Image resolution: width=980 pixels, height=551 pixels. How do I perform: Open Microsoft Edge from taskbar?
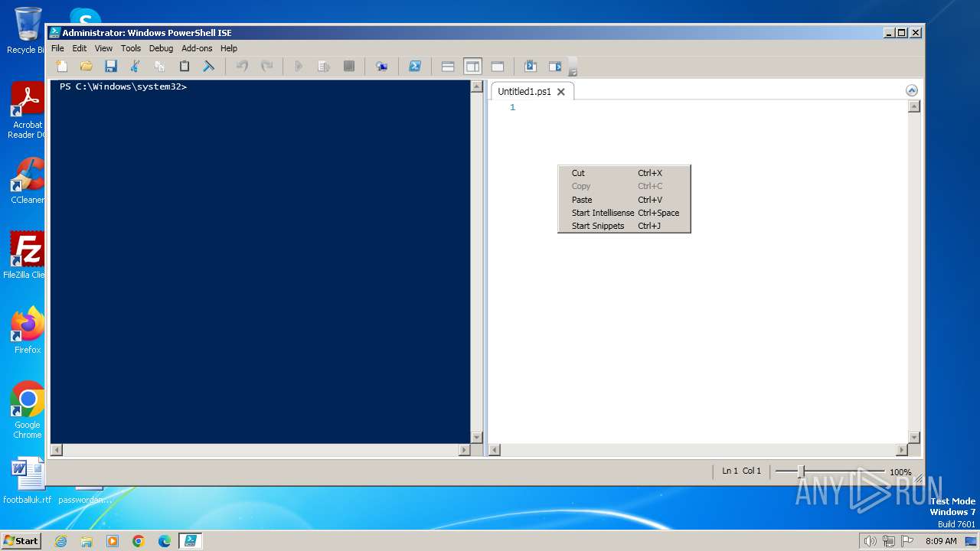165,541
